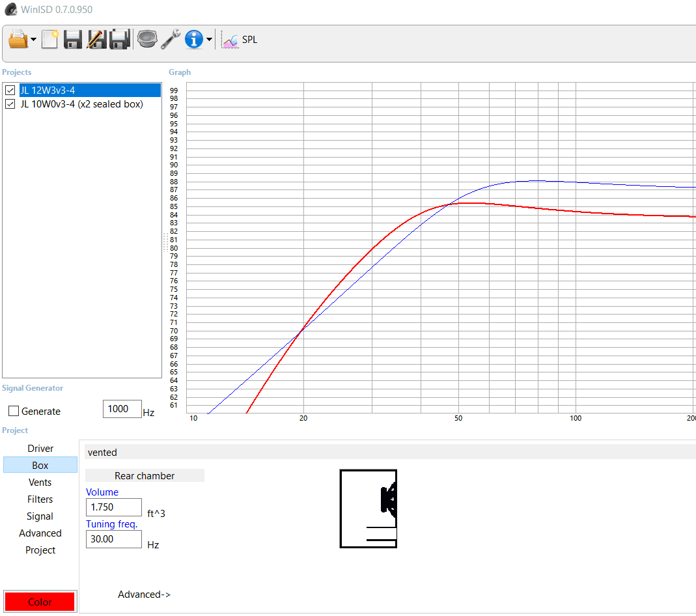Screen dimensions: 696x616
Task: Switch to the Advanced tab
Action: coord(40,533)
